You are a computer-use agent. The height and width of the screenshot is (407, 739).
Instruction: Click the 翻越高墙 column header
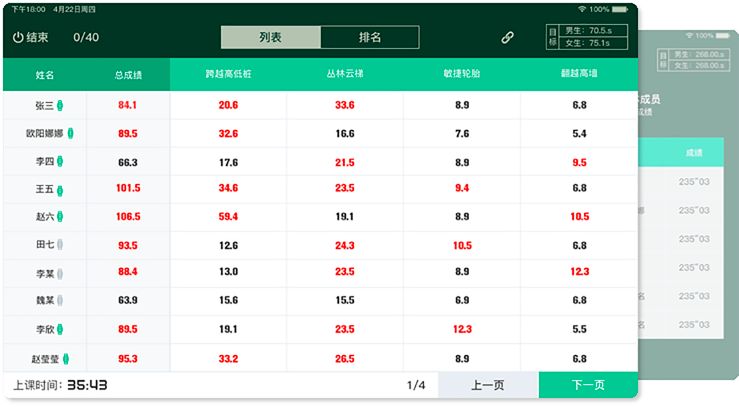point(579,75)
